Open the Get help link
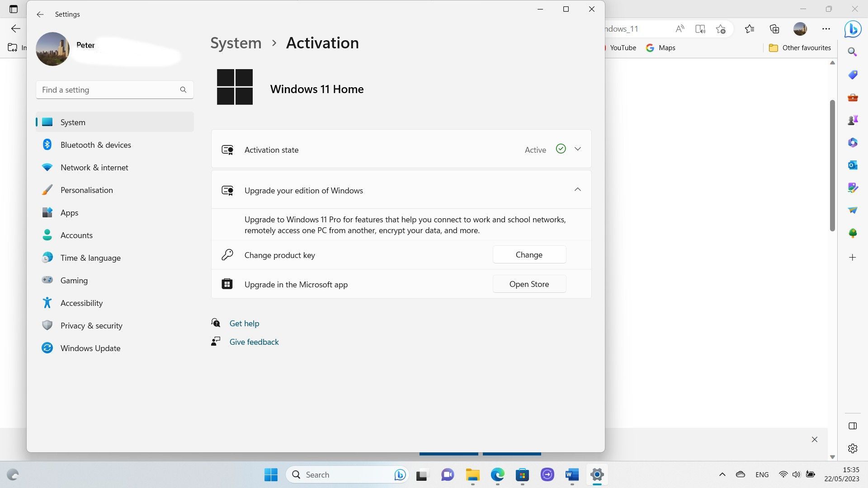Image resolution: width=868 pixels, height=488 pixels. click(x=244, y=323)
